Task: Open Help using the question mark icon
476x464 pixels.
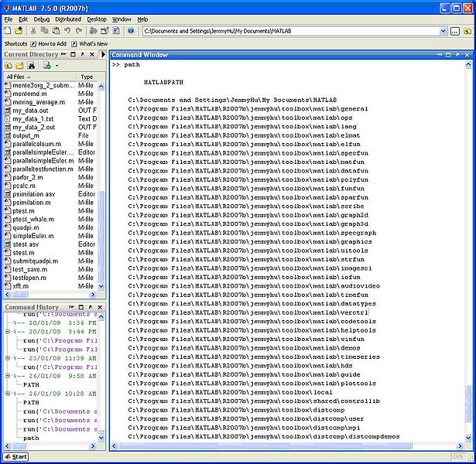Action: point(129,31)
